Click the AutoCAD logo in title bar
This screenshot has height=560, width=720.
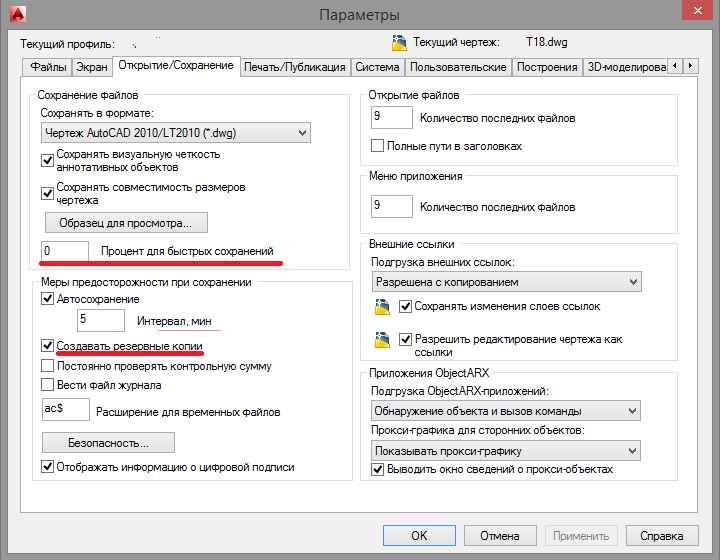[17, 14]
